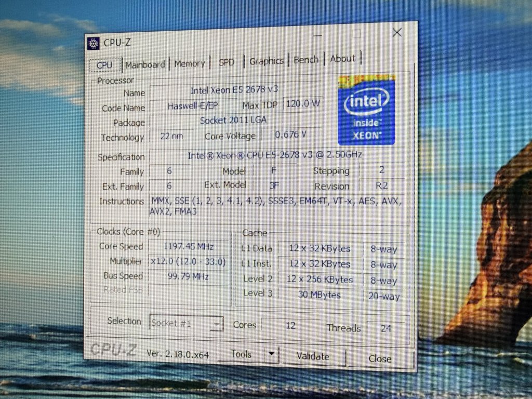This screenshot has height=399, width=532.
Task: Click the Family value field
Action: coord(170,171)
